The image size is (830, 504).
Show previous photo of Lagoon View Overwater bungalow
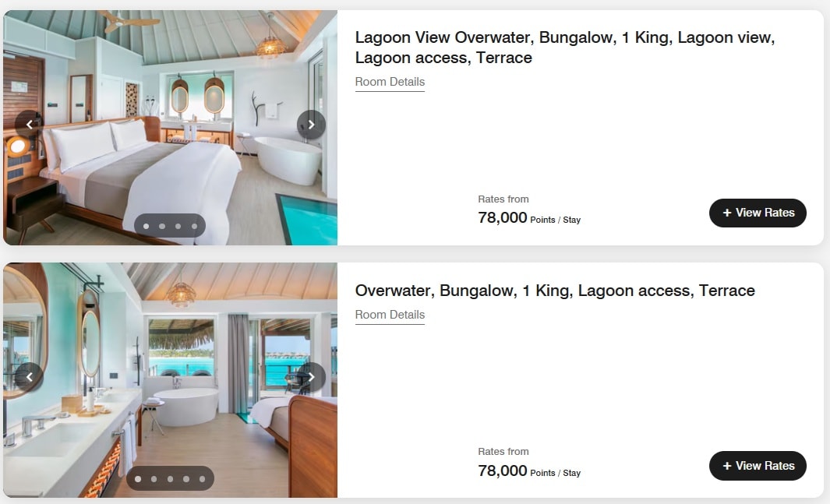tap(29, 125)
